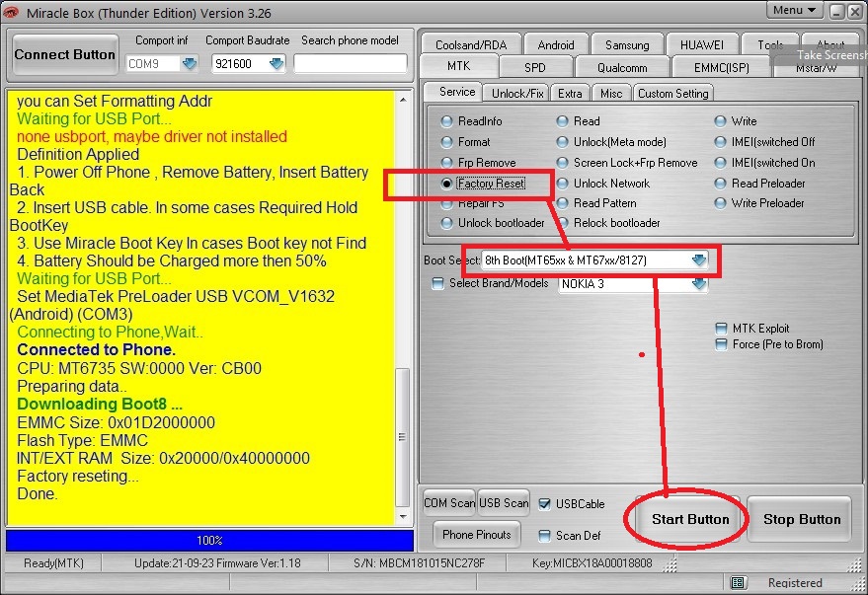Open the Custom Setting sub-tab

(x=673, y=94)
